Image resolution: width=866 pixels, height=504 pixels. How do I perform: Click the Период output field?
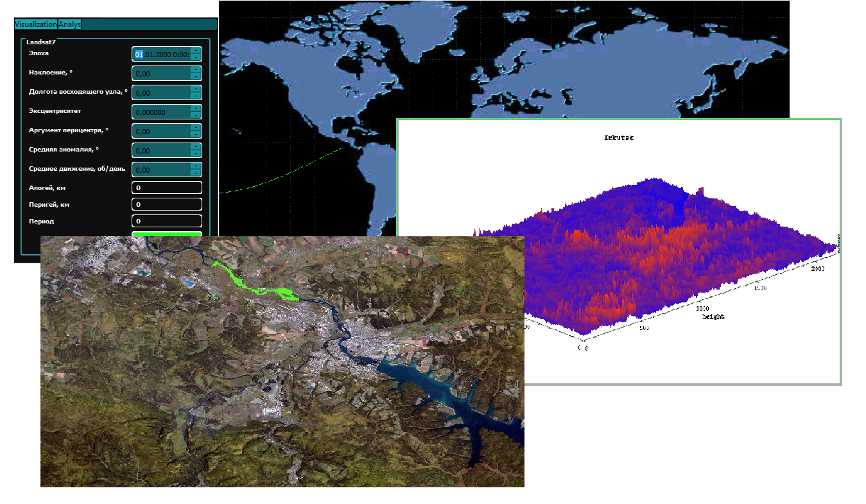[x=167, y=221]
